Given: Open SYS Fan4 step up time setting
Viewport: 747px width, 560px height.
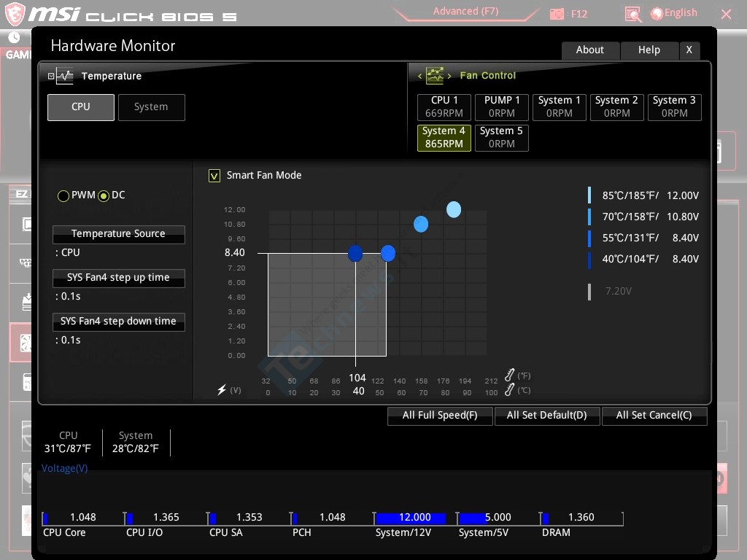Looking at the screenshot, I should click(x=118, y=278).
